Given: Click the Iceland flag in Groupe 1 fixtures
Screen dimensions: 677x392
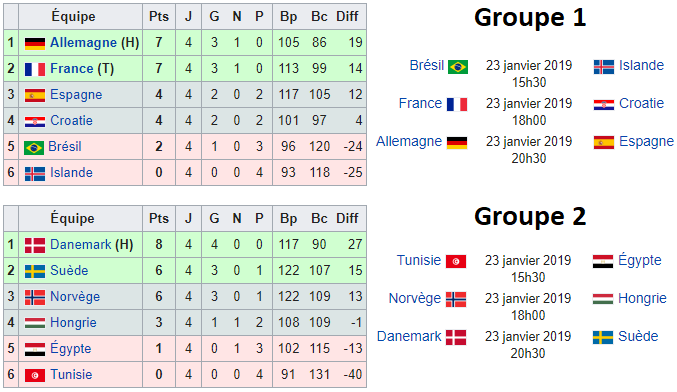Looking at the screenshot, I should pyautogui.click(x=604, y=67).
